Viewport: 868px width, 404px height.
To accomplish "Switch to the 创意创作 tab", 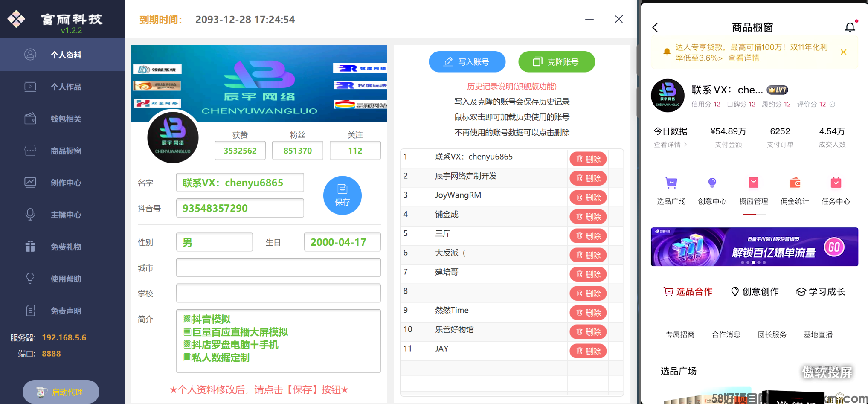I will pyautogui.click(x=755, y=291).
